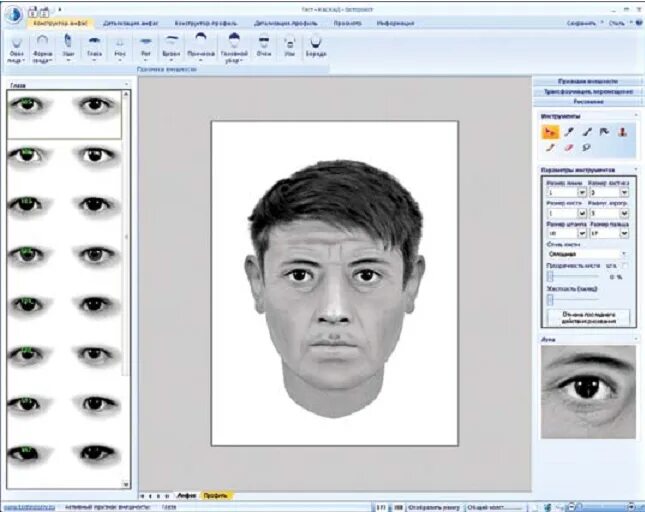645x512 pixels.
Task: Click the round application orb button
Action: [13, 14]
